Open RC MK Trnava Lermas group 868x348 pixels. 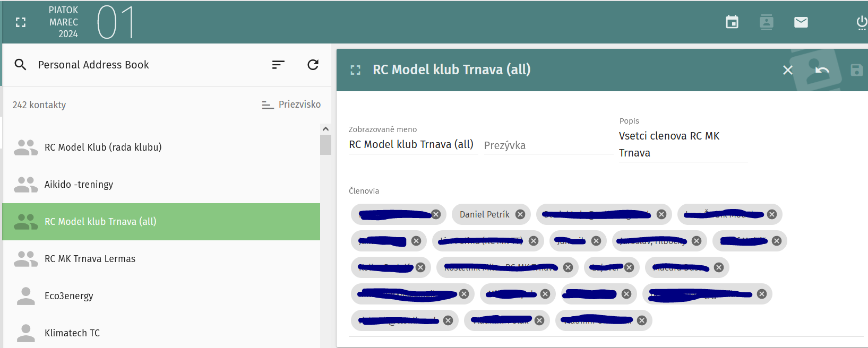click(90, 259)
